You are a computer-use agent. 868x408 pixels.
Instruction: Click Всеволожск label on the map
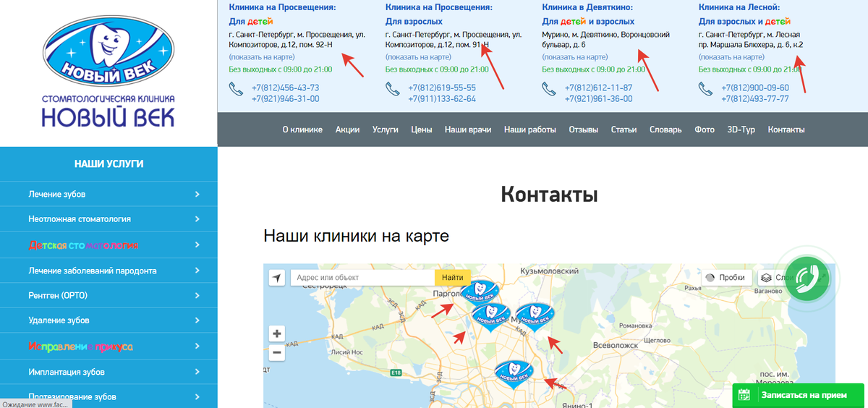(x=617, y=346)
